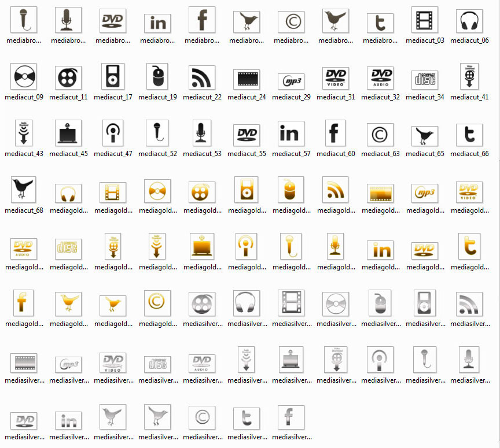The width and height of the screenshot is (500, 448).
Task: Select the brown corded microphone icon
Action: (x=24, y=20)
